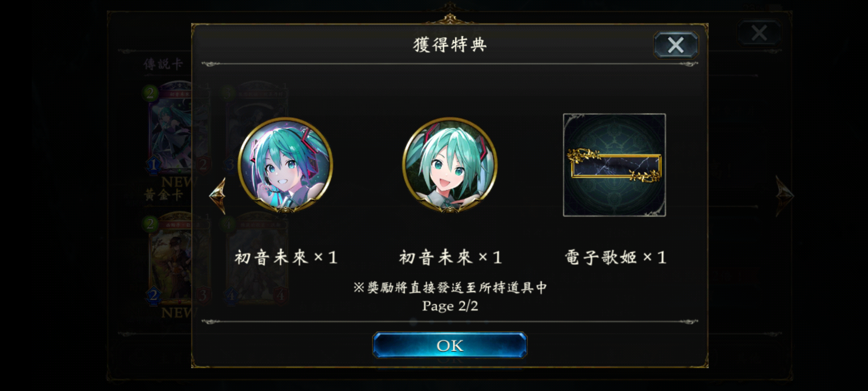Click the 電子歌姬 ×1 label

(615, 258)
